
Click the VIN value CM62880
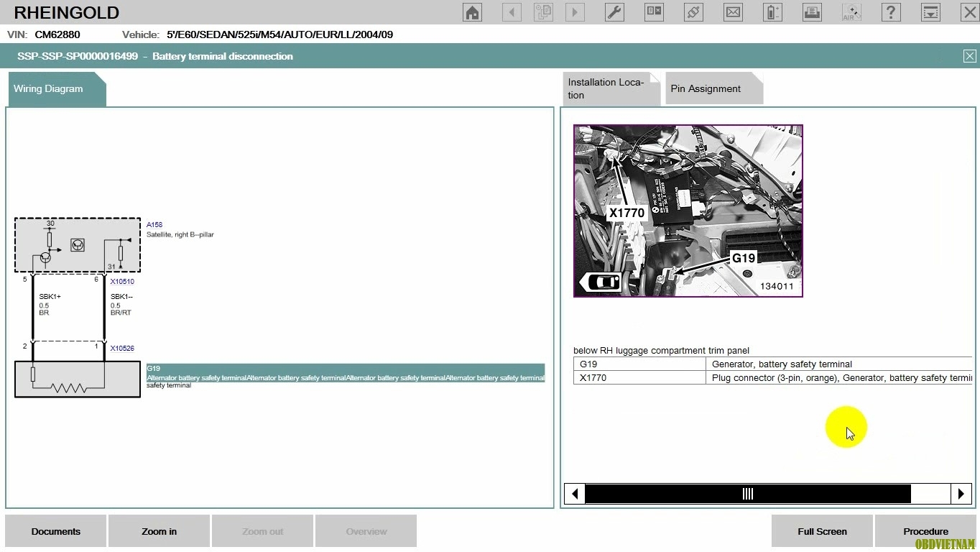[x=57, y=34]
